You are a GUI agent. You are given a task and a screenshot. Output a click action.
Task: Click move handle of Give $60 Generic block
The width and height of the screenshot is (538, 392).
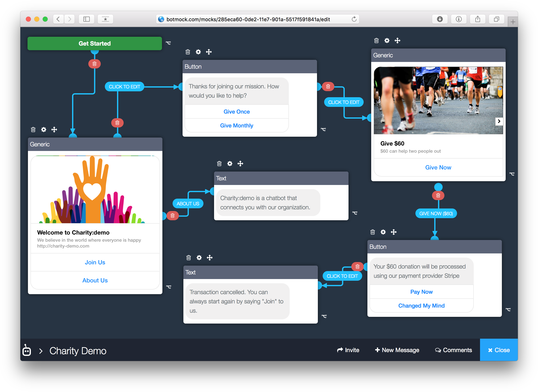397,41
